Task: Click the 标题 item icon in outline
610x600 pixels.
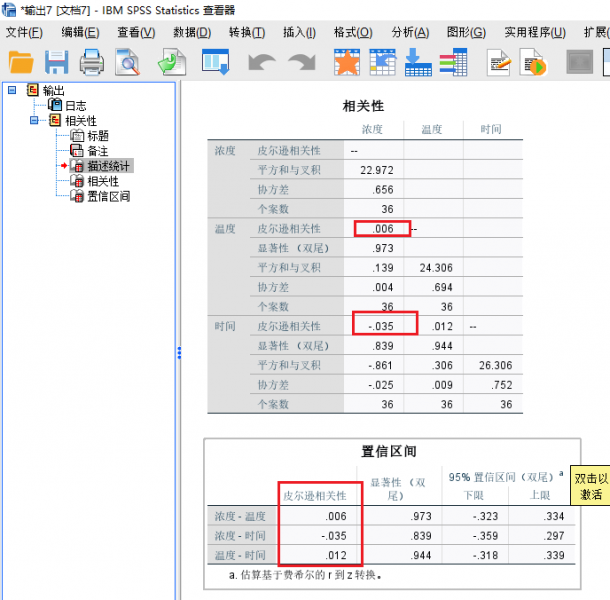Action: [77, 135]
